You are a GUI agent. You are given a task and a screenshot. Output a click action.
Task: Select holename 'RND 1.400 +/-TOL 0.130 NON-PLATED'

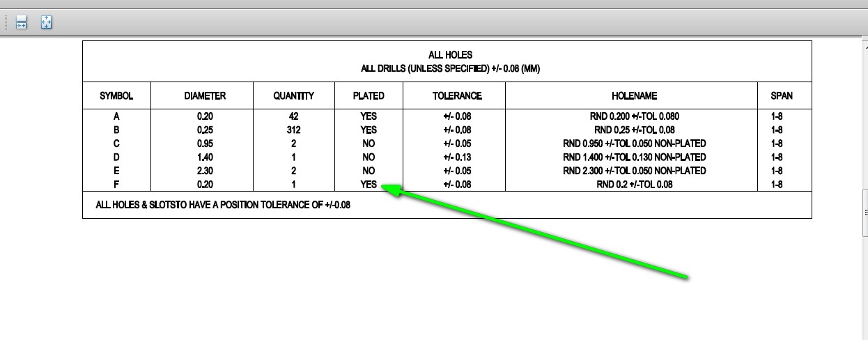click(634, 157)
